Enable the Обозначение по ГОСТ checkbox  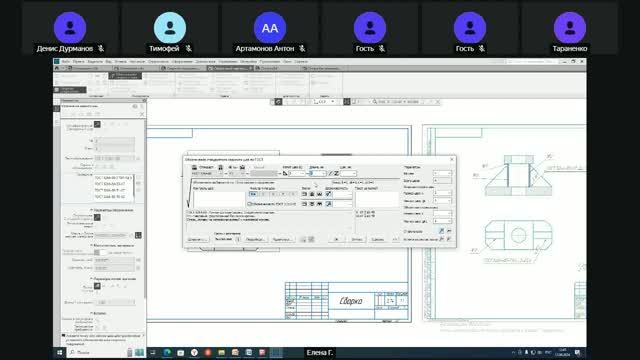point(249,204)
